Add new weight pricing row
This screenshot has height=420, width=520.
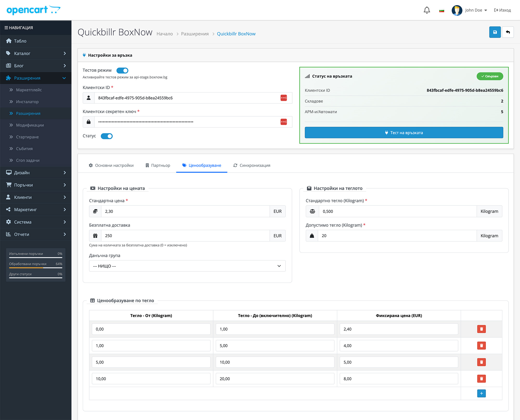coord(481,393)
